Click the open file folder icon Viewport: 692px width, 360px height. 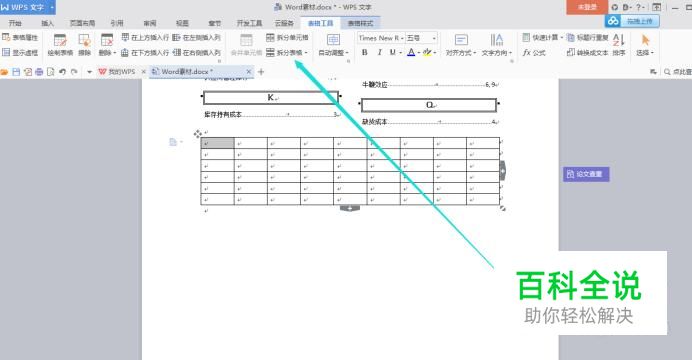click(x=4, y=71)
